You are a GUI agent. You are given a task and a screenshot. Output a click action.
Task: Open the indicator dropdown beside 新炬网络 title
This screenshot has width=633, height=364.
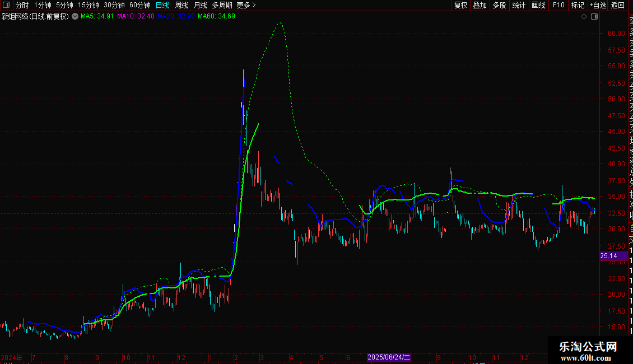point(75,16)
